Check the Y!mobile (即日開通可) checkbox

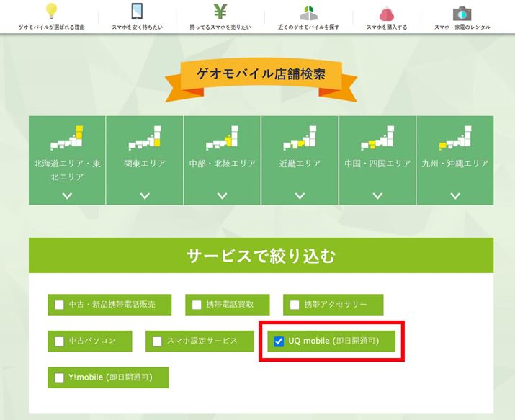click(59, 377)
